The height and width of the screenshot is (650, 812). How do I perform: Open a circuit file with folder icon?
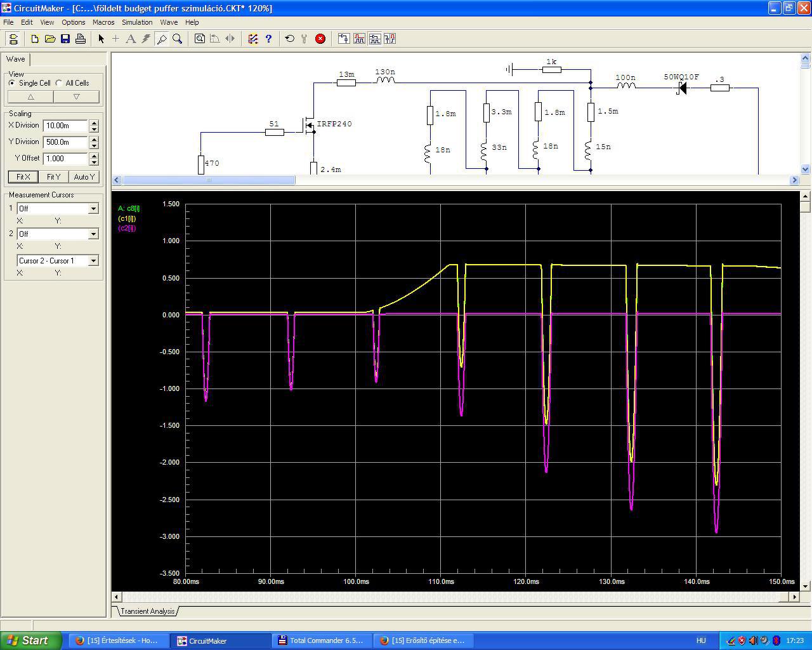tap(50, 39)
